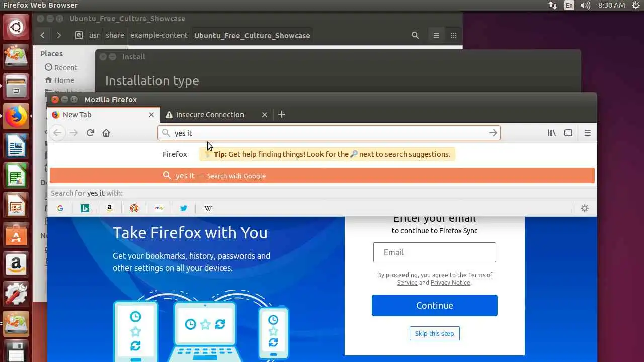
Task: Launch Files from the Ubuntu launcher
Action: click(16, 86)
